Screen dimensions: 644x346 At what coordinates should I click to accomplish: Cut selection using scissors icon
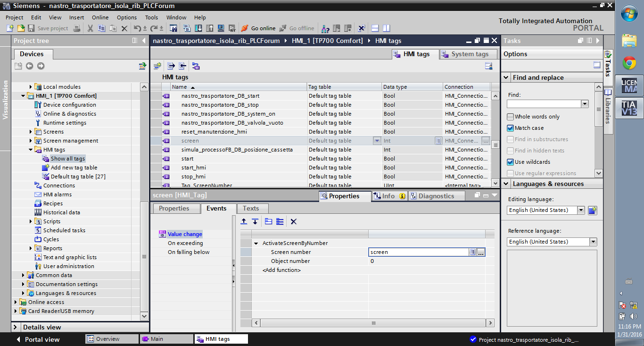point(90,28)
